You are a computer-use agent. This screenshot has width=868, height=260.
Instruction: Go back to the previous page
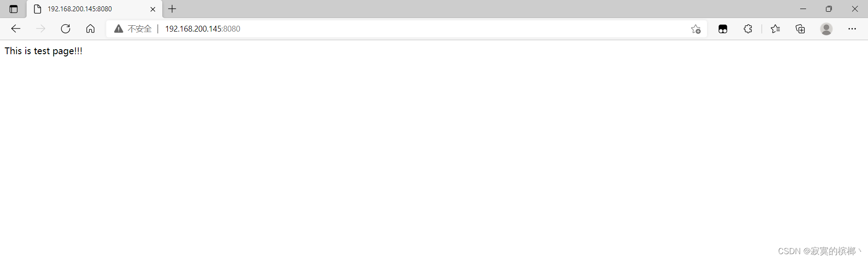16,29
